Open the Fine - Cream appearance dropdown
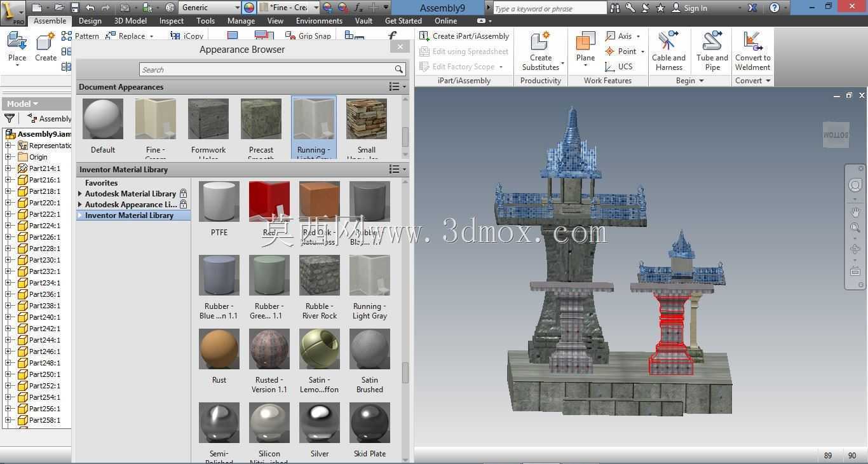868x464 pixels. click(x=316, y=8)
